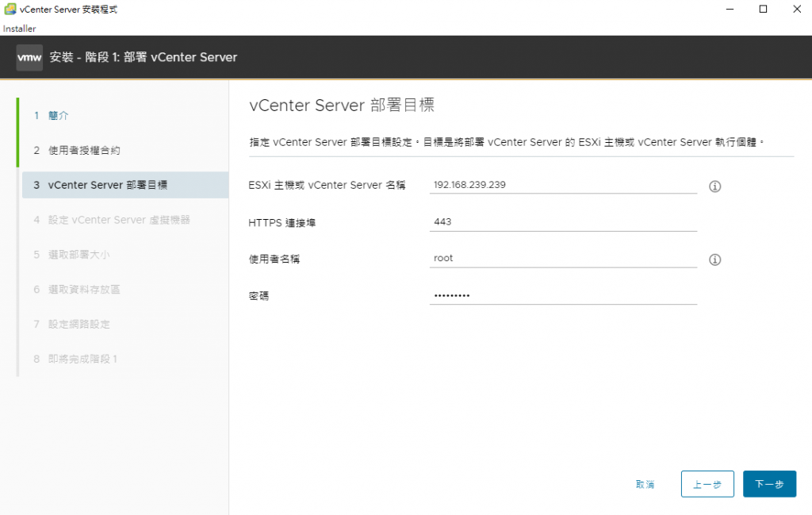The height and width of the screenshot is (515, 812).
Task: Click 下一步 to continue
Action: pyautogui.click(x=769, y=484)
